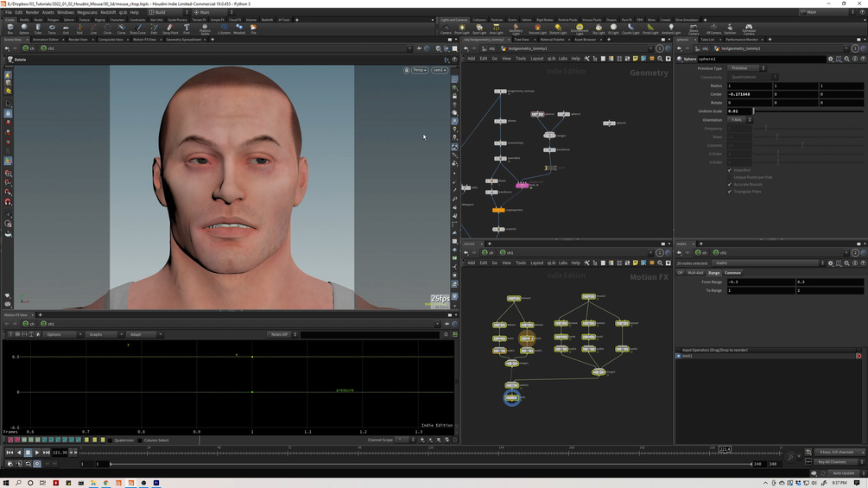Create a Sphere from the shelf
This screenshot has width=868, height=488.
click(x=24, y=29)
